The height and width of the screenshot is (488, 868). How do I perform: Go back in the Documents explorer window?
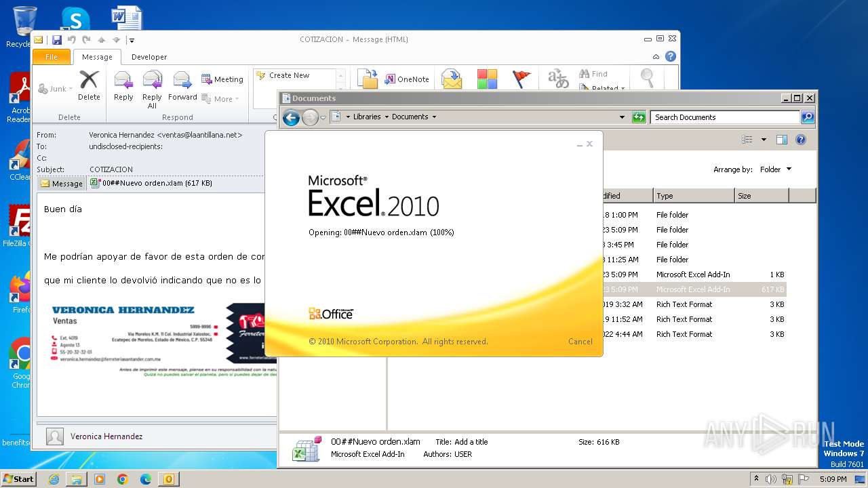pyautogui.click(x=291, y=117)
